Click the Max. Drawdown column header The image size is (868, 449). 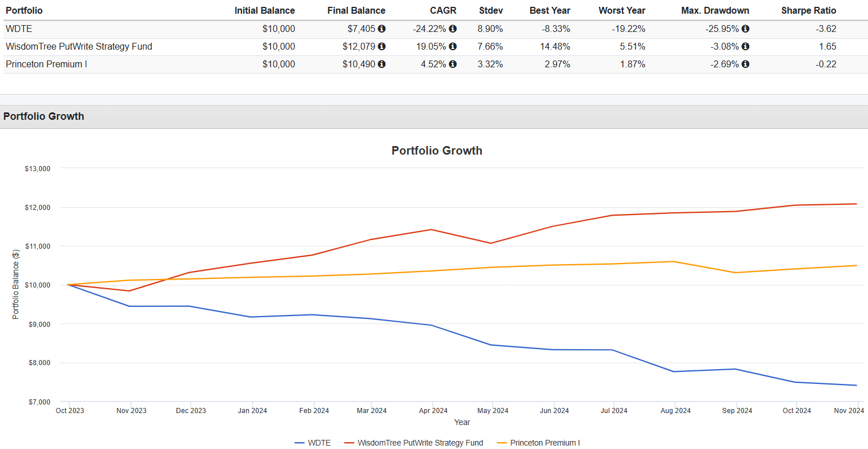pyautogui.click(x=715, y=10)
